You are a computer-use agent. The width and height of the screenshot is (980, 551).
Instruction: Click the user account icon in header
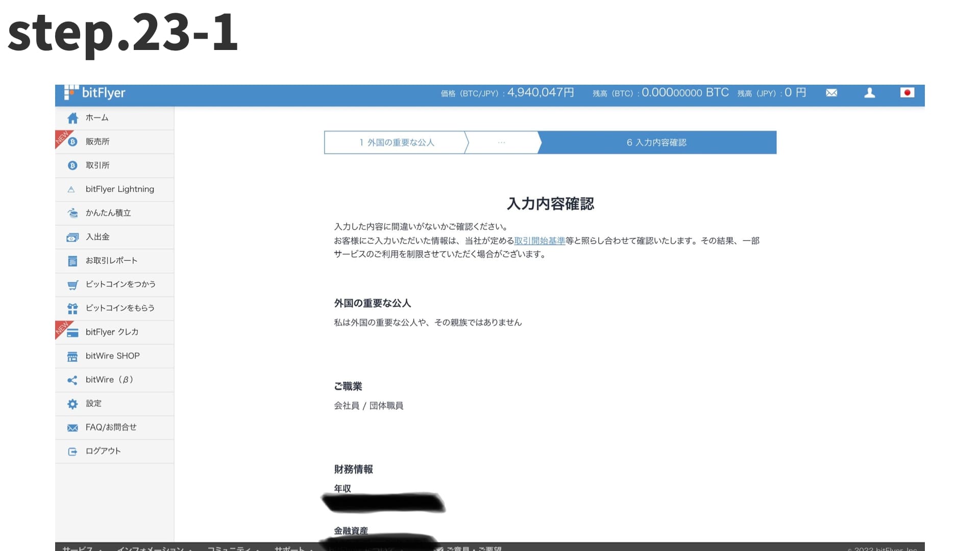[x=870, y=93]
